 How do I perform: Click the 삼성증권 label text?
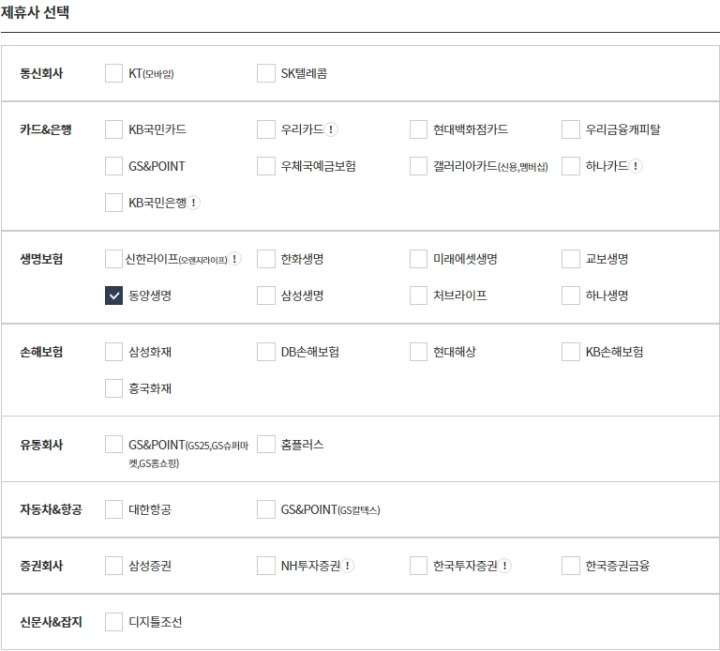[x=150, y=566]
